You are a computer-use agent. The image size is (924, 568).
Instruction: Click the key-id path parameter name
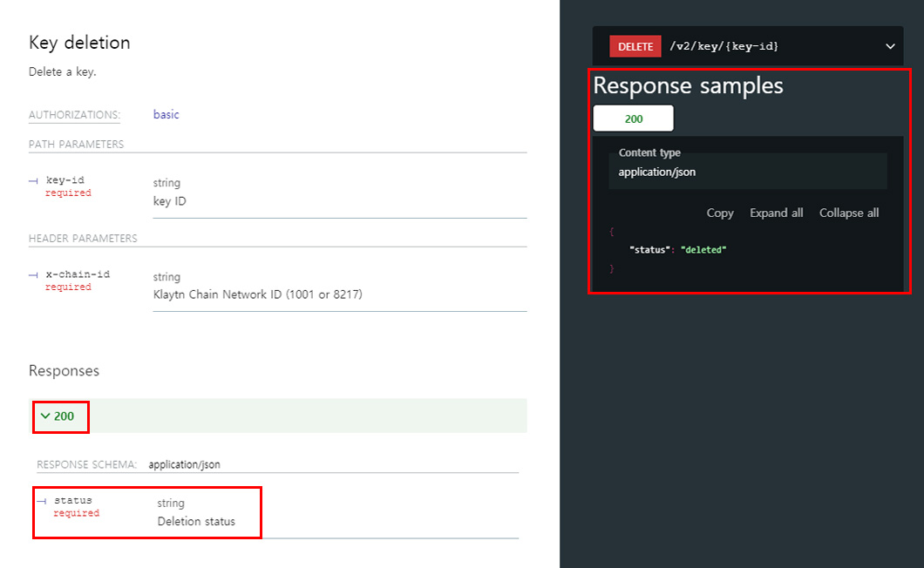pos(65,179)
